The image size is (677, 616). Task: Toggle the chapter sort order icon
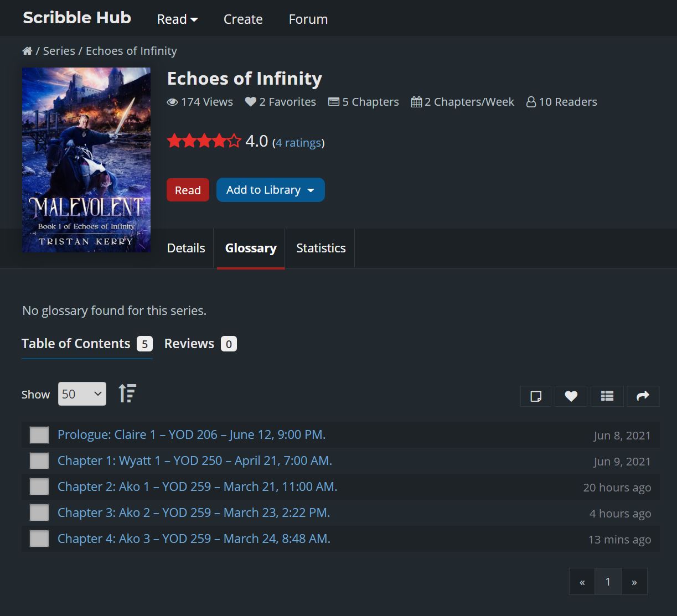(127, 394)
